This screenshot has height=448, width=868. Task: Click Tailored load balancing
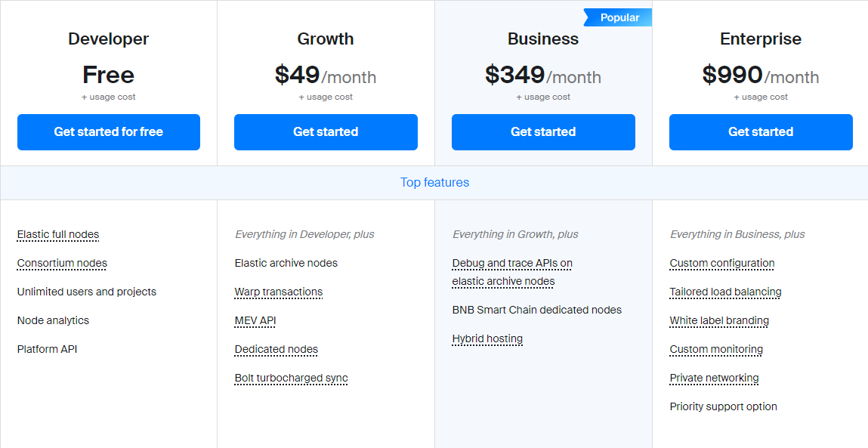pos(725,292)
